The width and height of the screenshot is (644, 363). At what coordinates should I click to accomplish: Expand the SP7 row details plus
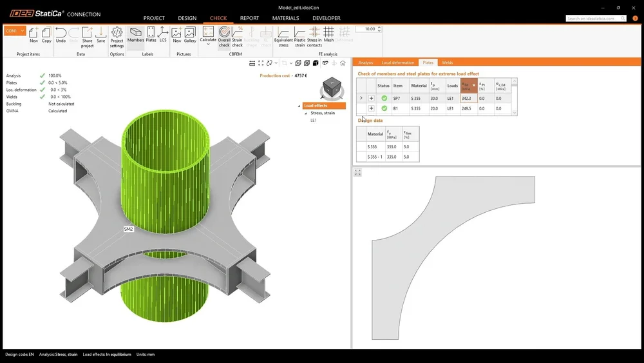click(x=371, y=98)
